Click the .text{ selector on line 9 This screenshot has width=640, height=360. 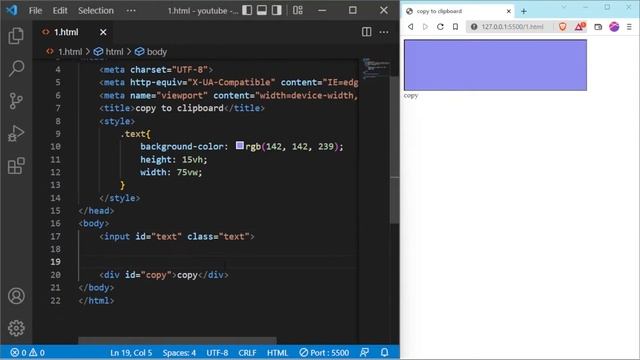click(136, 133)
